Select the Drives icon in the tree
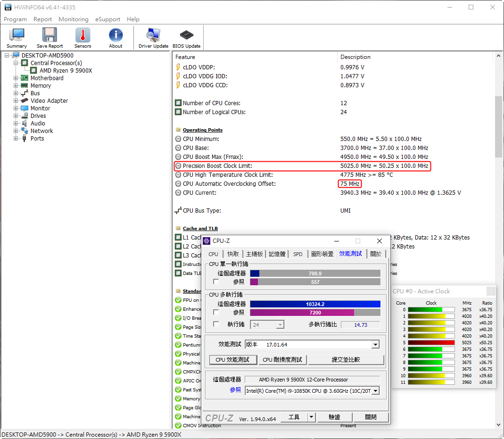 coord(25,116)
